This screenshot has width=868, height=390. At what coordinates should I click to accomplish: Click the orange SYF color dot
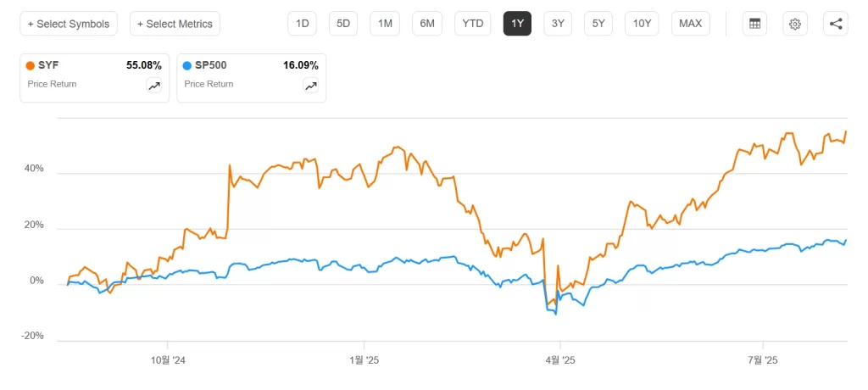click(x=31, y=65)
